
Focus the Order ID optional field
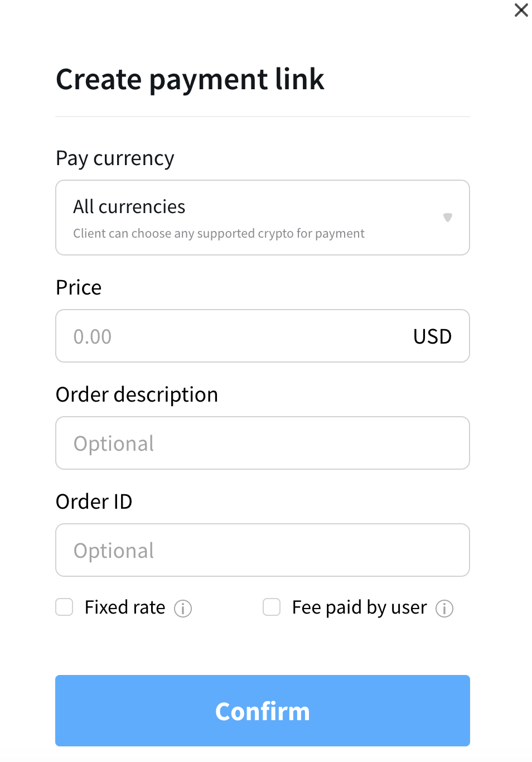[263, 550]
